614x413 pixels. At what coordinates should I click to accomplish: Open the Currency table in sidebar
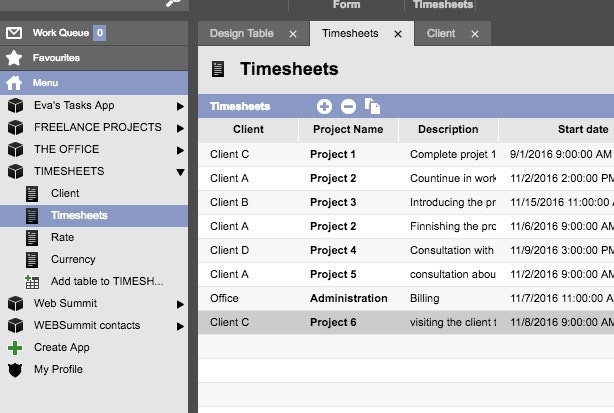(x=73, y=260)
